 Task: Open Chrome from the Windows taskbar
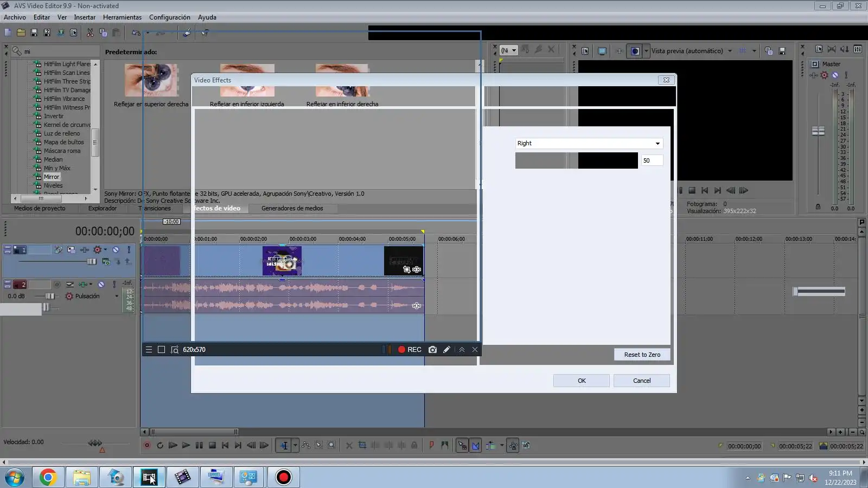click(x=48, y=477)
